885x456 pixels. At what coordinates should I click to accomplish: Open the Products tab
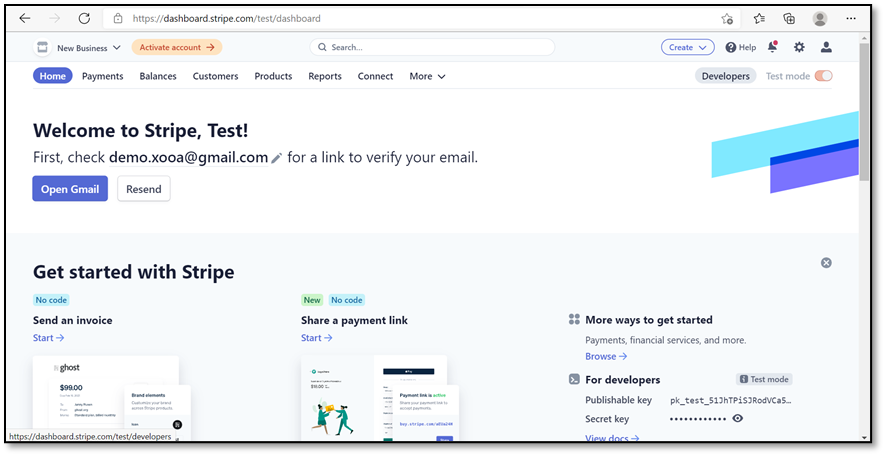pyautogui.click(x=273, y=76)
